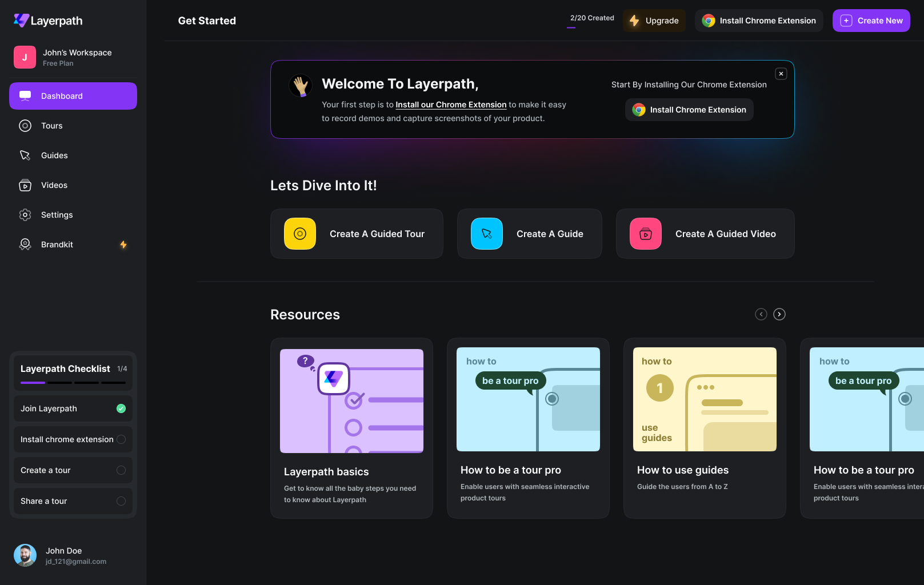Viewport: 924px width, 585px height.
Task: Click the pink Create A Guided Video icon
Action: pyautogui.click(x=645, y=234)
